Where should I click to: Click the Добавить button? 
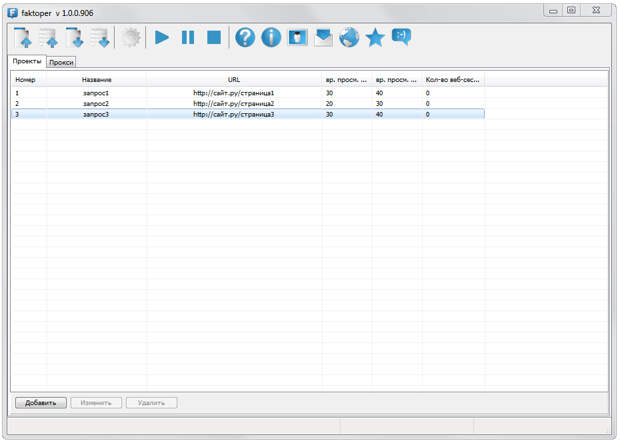click(40, 403)
